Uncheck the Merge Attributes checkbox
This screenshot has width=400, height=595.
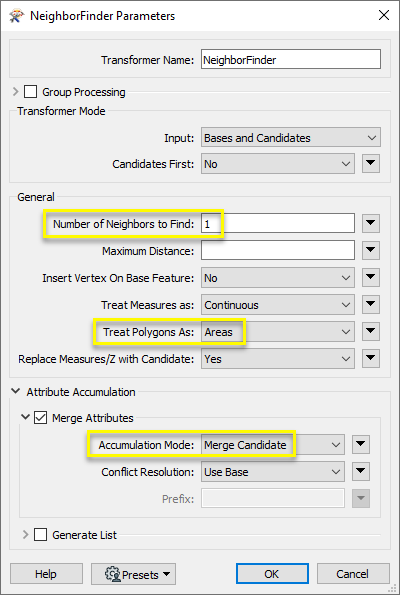click(40, 418)
